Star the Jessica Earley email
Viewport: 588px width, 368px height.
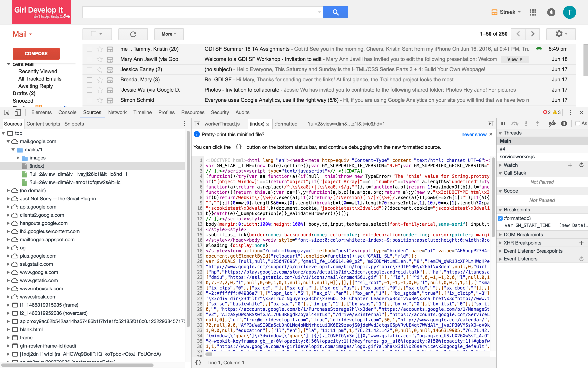point(100,70)
